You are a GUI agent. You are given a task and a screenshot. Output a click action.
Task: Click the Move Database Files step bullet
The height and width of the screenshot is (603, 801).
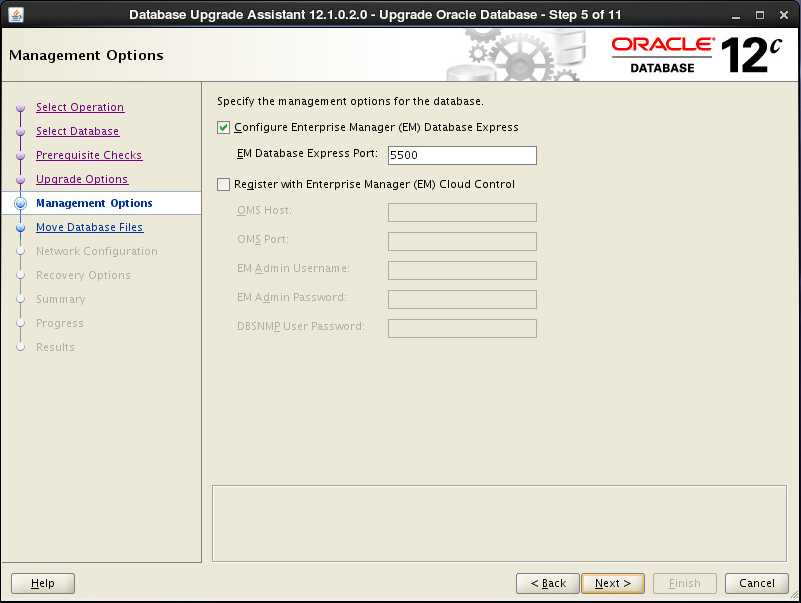pos(20,227)
